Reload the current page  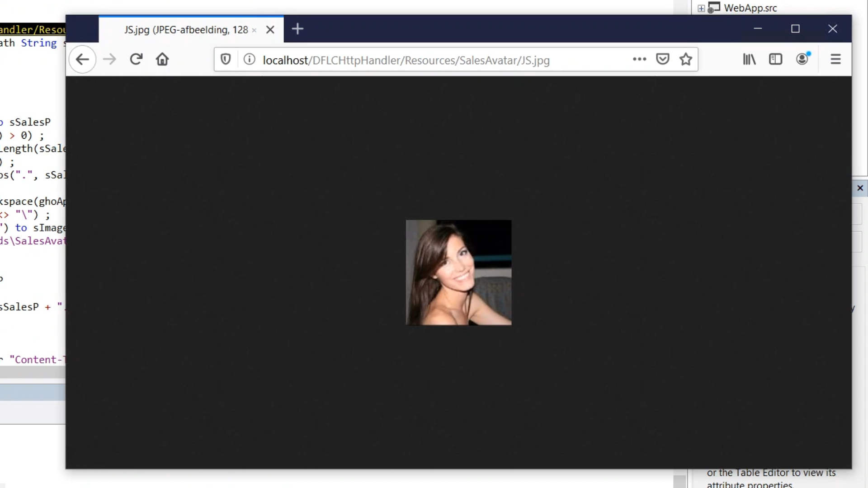(136, 59)
